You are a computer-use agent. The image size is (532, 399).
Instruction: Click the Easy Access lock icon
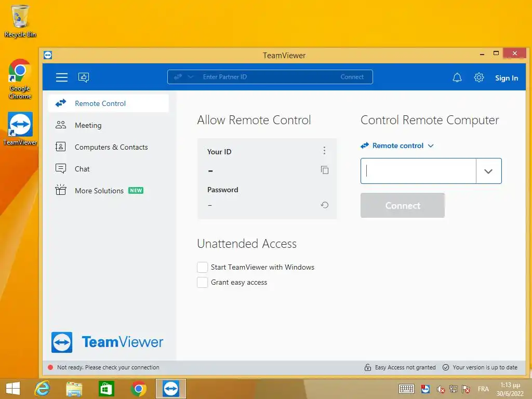pos(368,367)
